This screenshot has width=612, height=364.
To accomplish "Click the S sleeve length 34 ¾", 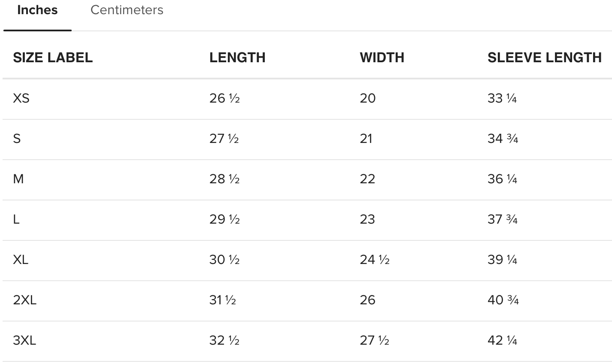I will 503,139.
